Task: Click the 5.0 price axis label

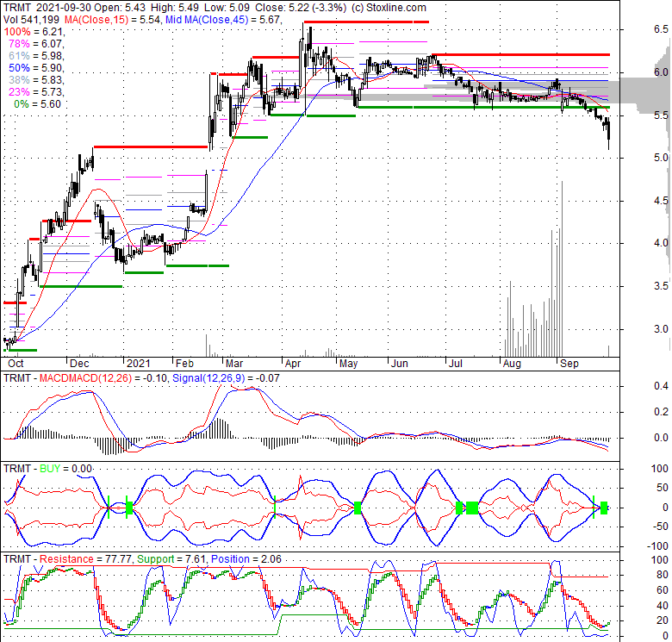Action: 661,158
